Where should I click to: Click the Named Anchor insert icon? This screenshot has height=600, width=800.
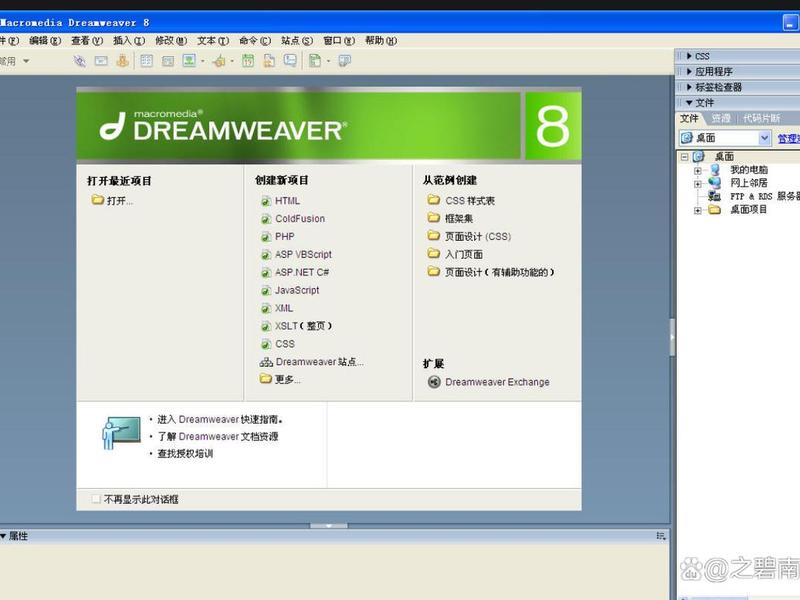[x=122, y=61]
